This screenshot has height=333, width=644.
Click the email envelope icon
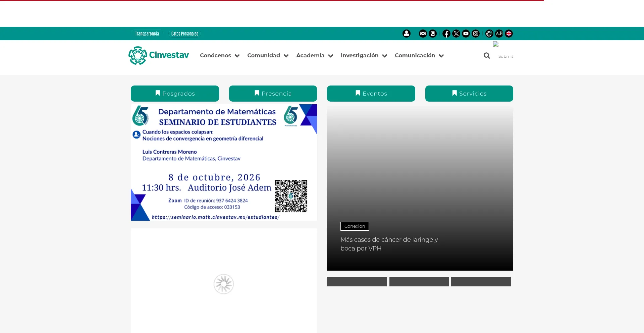[x=423, y=34]
